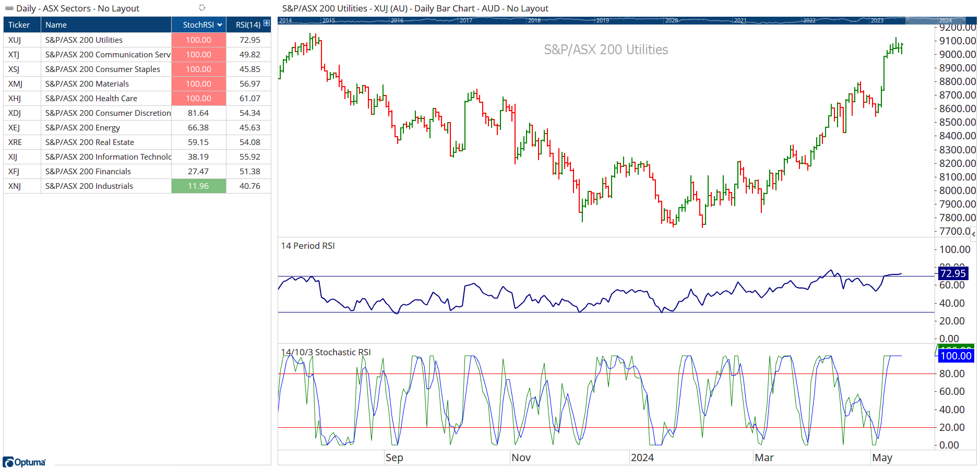Click the add-column plus icon in the header
980x469 pixels.
pos(267,23)
